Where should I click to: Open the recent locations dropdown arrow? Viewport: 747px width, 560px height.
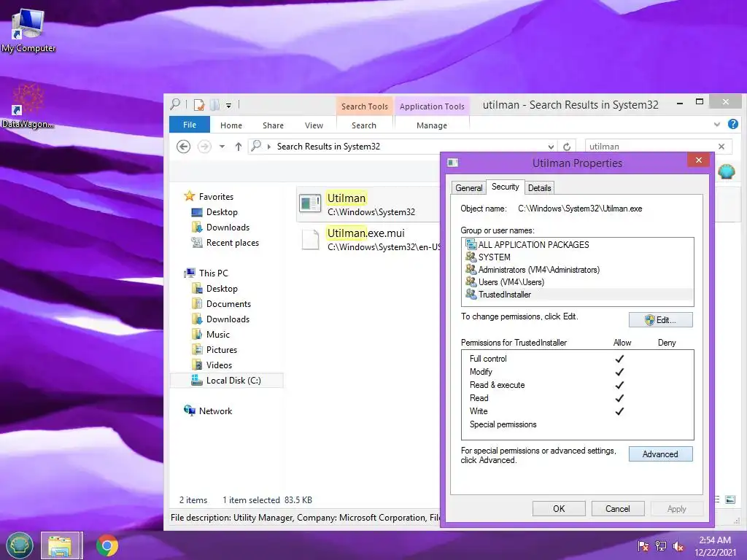click(222, 147)
